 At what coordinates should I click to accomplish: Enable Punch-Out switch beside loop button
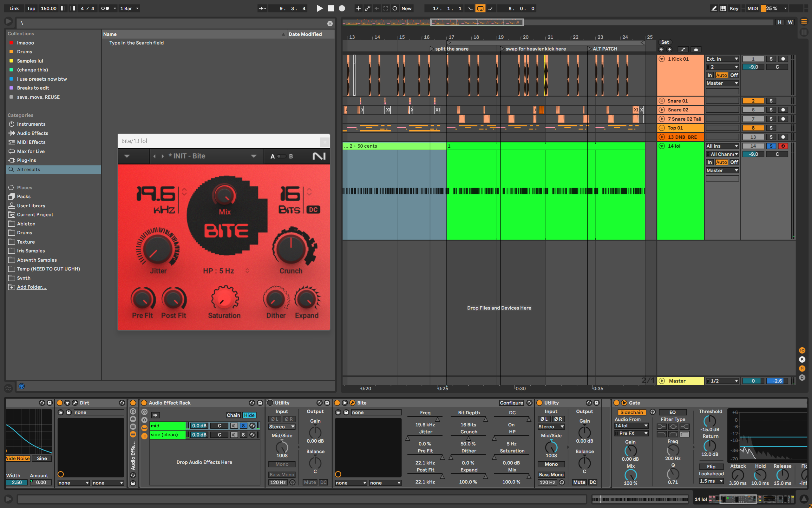[491, 8]
